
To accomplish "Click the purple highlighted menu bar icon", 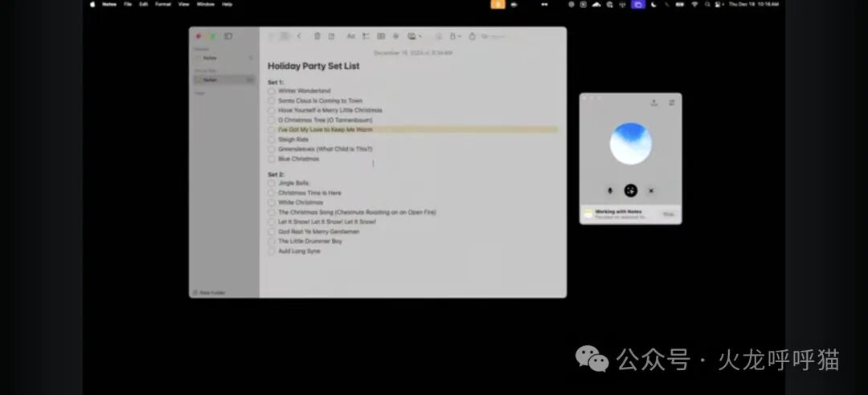I will point(637,5).
